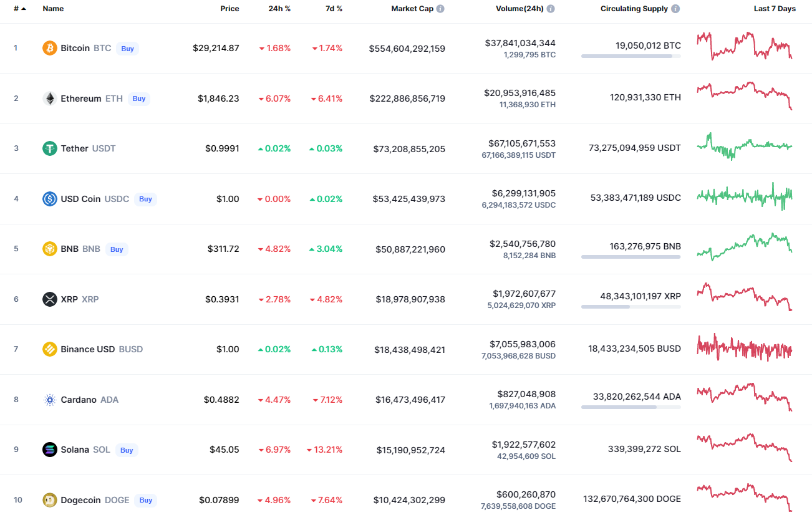This screenshot has width=812, height=520.
Task: Open Ethereum's last 7 days sparkline chart
Action: tap(744, 95)
